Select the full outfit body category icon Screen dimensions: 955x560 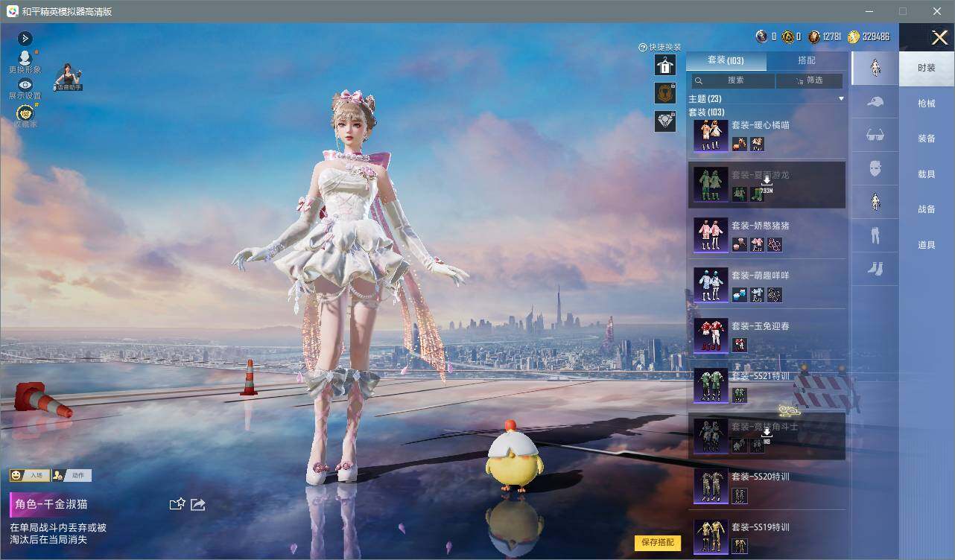[875, 67]
